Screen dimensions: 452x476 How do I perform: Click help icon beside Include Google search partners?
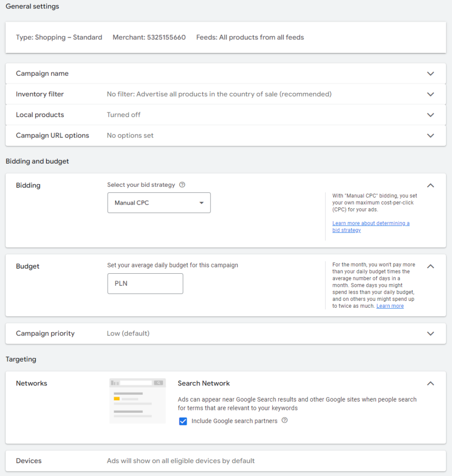tap(285, 420)
